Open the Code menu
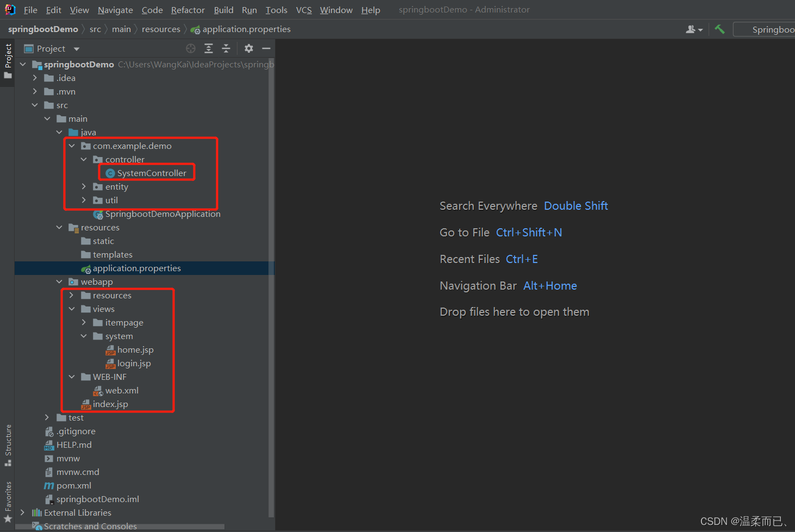Image resolution: width=795 pixels, height=532 pixels. 152,10
